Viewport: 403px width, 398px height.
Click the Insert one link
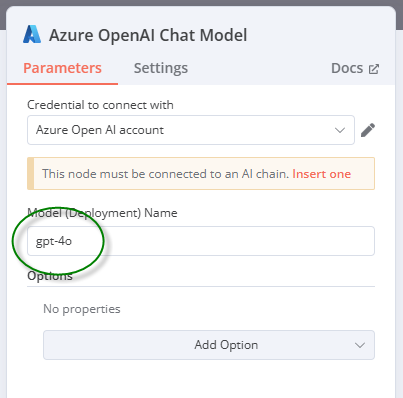[321, 174]
